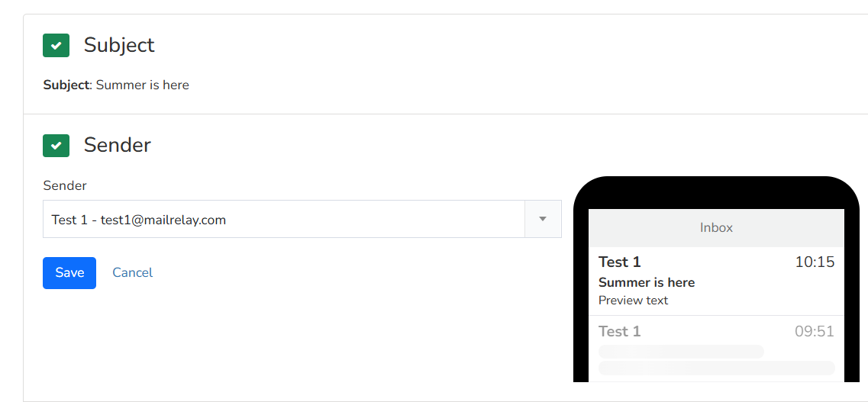The width and height of the screenshot is (868, 402).
Task: Click the first grey placeholder bar in preview
Action: pos(682,352)
